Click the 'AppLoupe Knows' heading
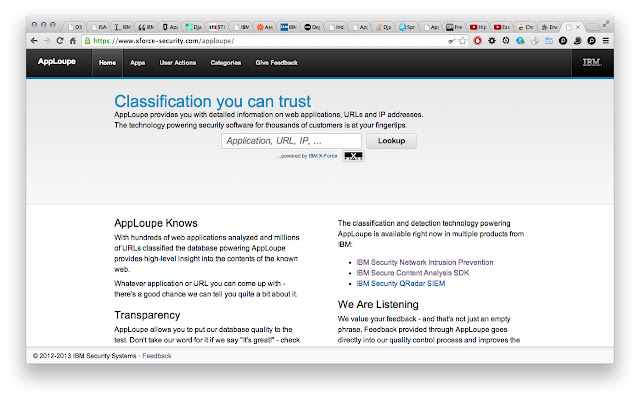Viewport: 640px width, 400px height. (x=156, y=223)
